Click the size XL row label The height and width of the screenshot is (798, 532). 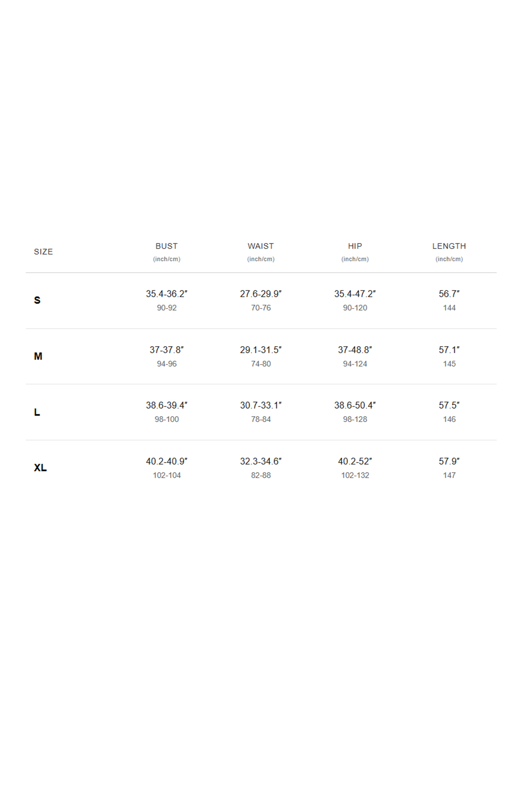(40, 468)
